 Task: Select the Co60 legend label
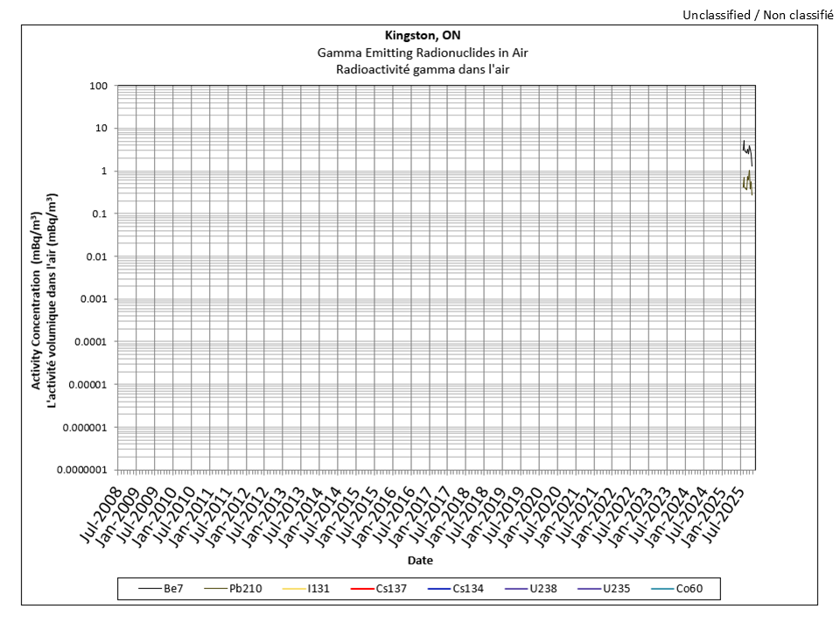[x=689, y=589]
